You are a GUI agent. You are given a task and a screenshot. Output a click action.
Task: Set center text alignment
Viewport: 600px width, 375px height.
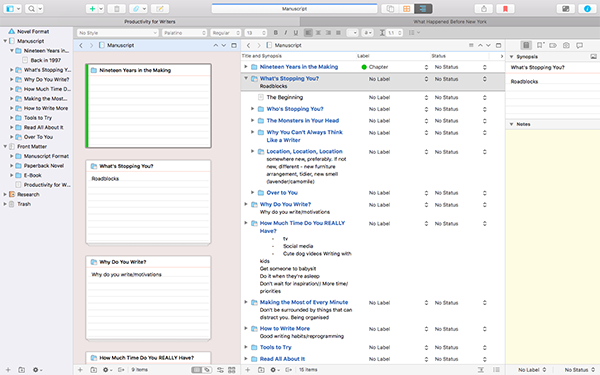point(318,33)
